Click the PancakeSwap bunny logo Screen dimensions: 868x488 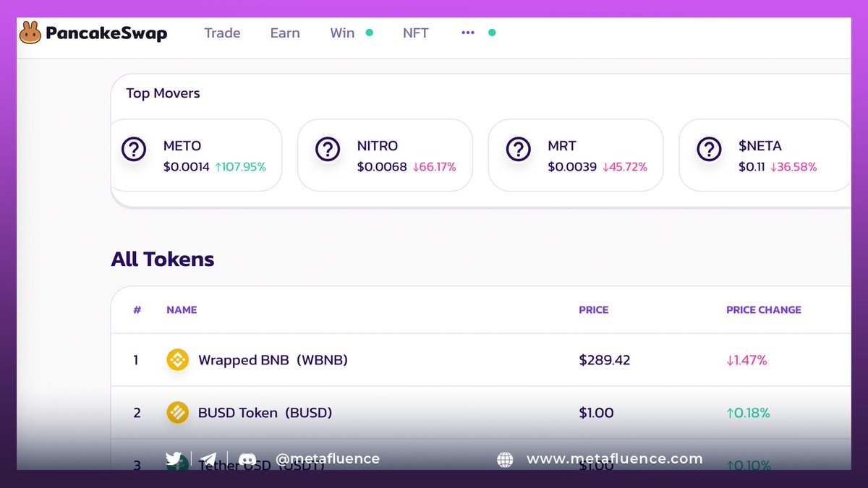coord(30,33)
